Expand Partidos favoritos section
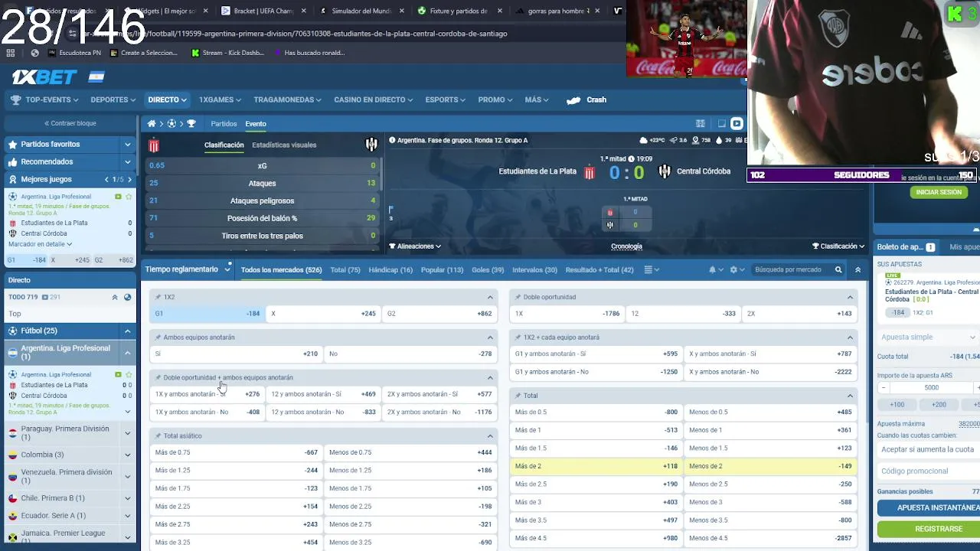 point(127,144)
